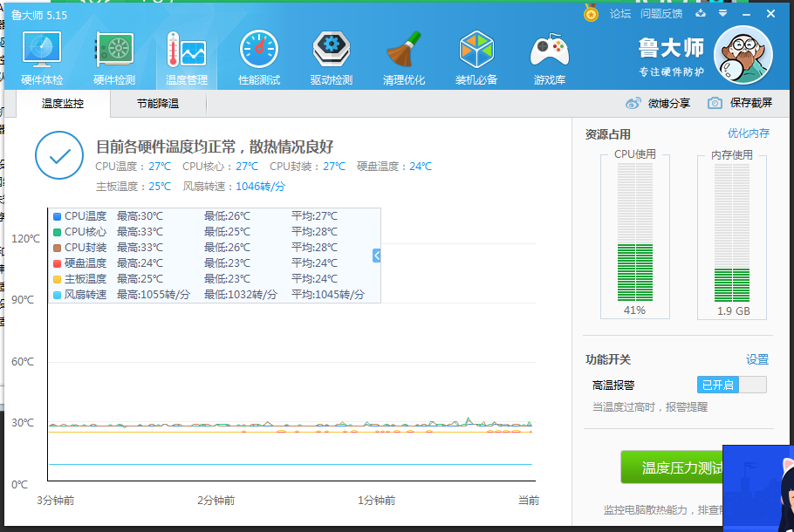Click the 优化内存 link
794x532 pixels.
(749, 133)
